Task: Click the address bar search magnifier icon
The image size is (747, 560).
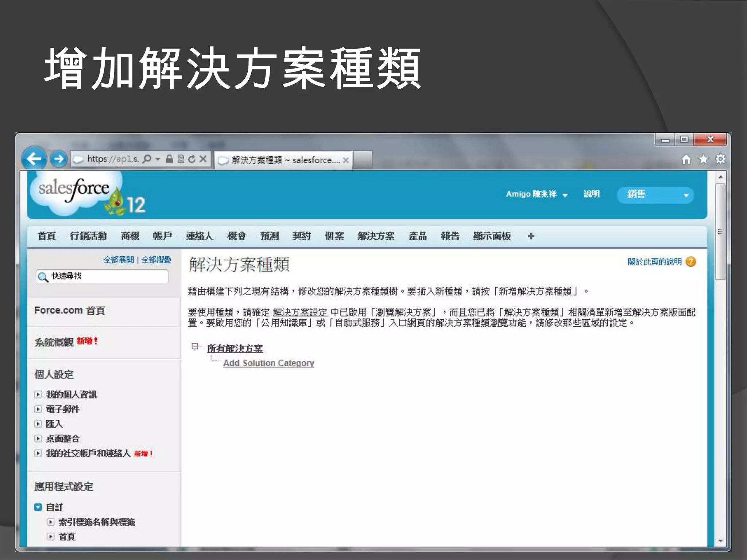Action: (147, 159)
